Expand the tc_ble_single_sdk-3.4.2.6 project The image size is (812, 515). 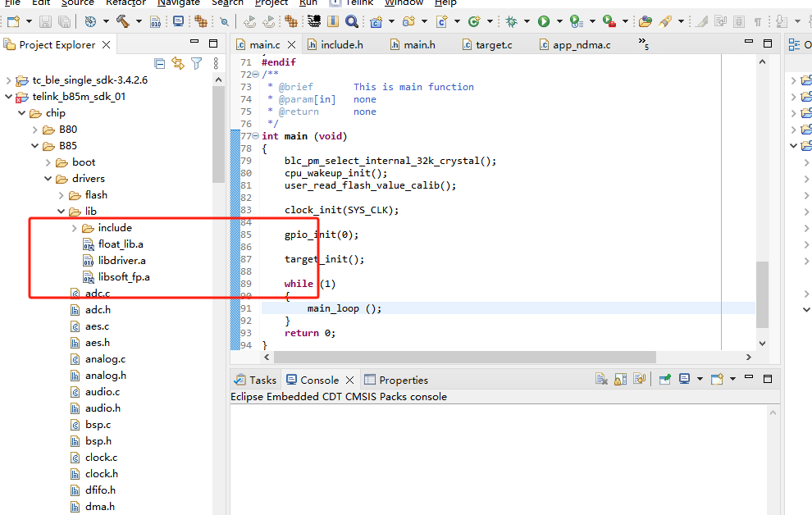(8, 80)
